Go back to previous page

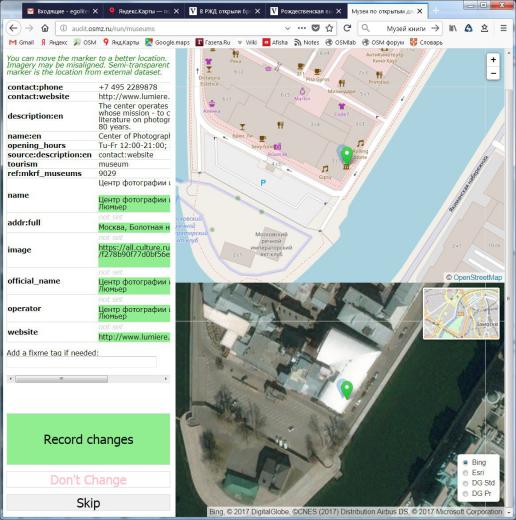13,28
